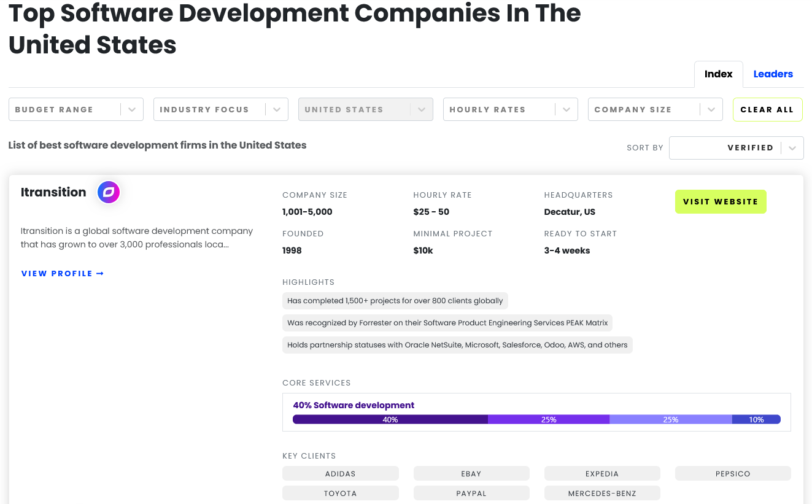Screen dimensions: 812x504
Task: Open the Budget Range dropdown
Action: [x=76, y=109]
